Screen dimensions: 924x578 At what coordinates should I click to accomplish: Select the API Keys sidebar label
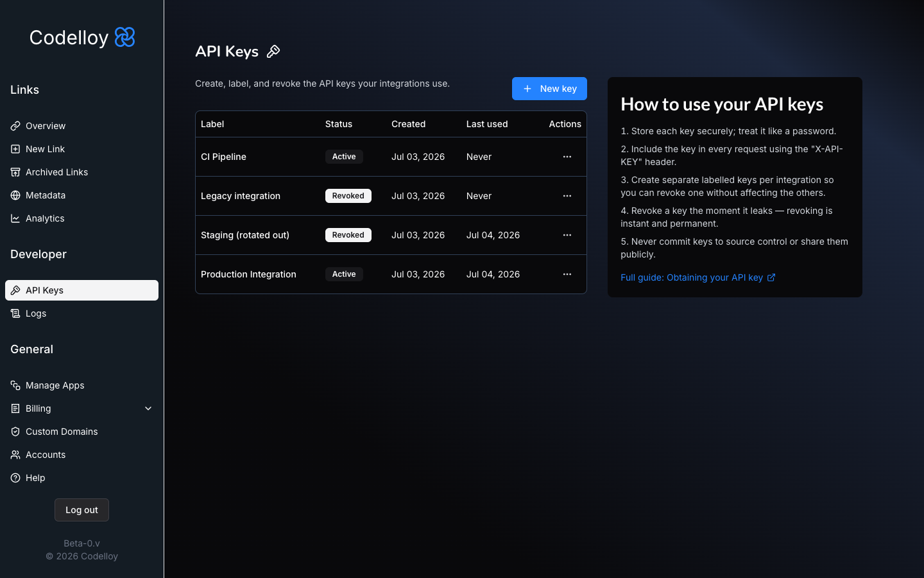coord(44,290)
